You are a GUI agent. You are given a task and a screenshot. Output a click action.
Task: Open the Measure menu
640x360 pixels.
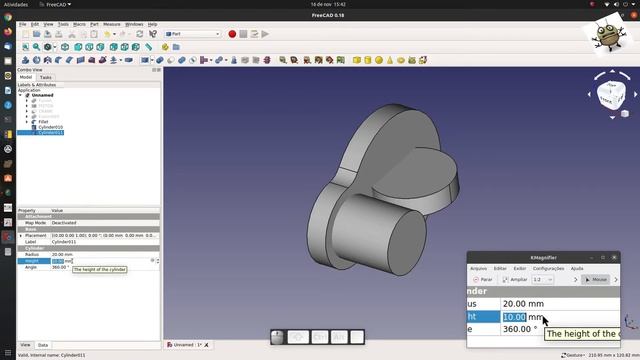coord(111,24)
